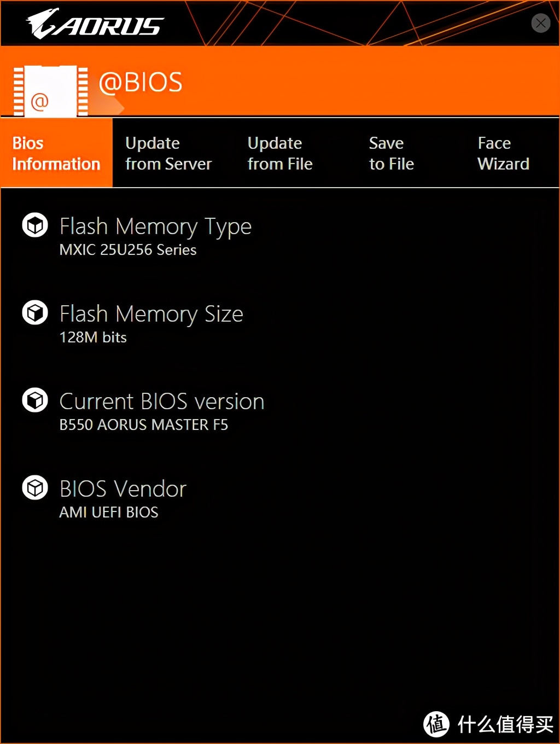The image size is (560, 744).
Task: Select the Save to File tab
Action: 392,153
